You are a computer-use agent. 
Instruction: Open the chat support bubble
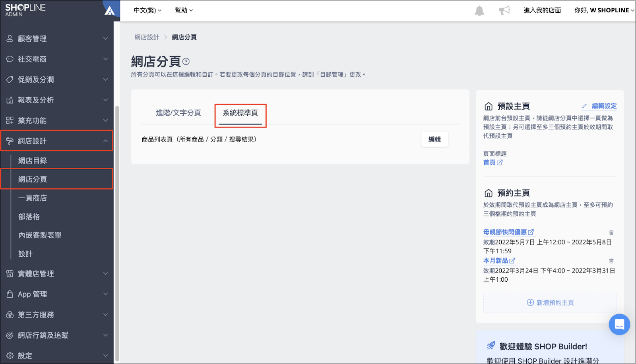click(619, 324)
